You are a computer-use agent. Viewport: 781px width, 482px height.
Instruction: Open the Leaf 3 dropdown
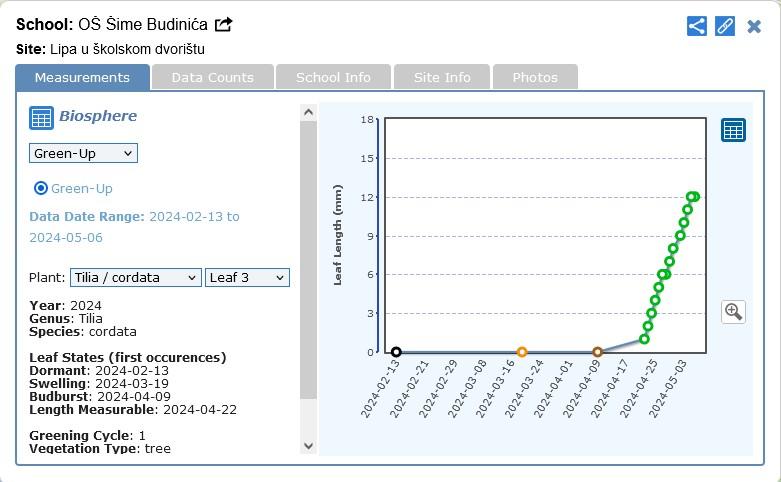[x=247, y=277]
